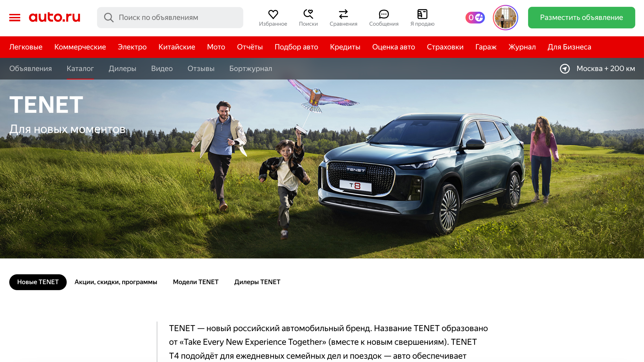Select Новые TENET pill
Screen dimensions: 644x362
(x=38, y=282)
